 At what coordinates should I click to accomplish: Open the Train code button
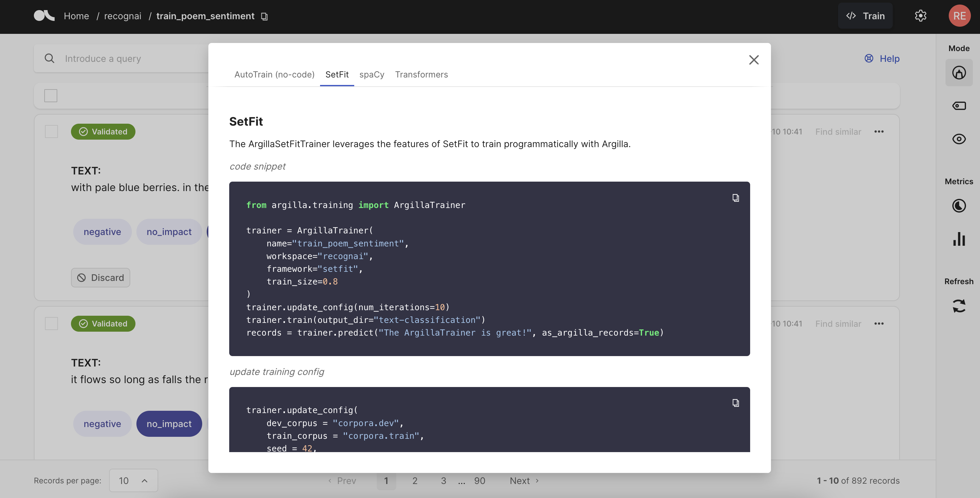(x=865, y=16)
